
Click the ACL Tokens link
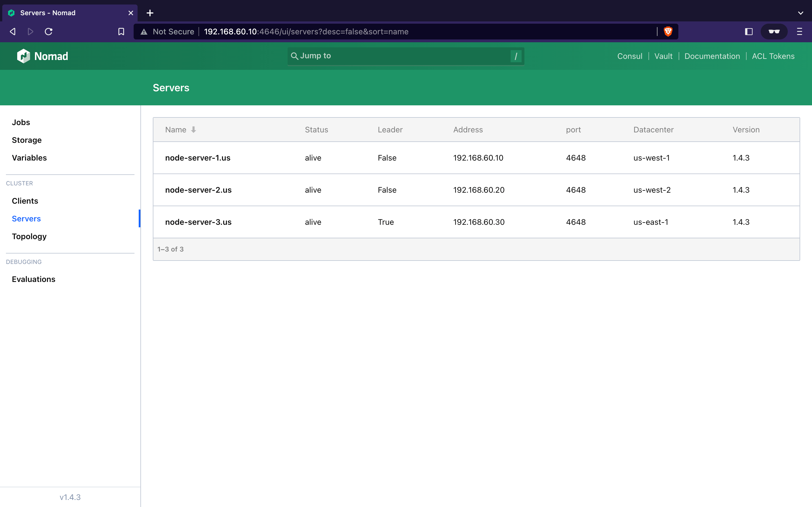point(773,56)
